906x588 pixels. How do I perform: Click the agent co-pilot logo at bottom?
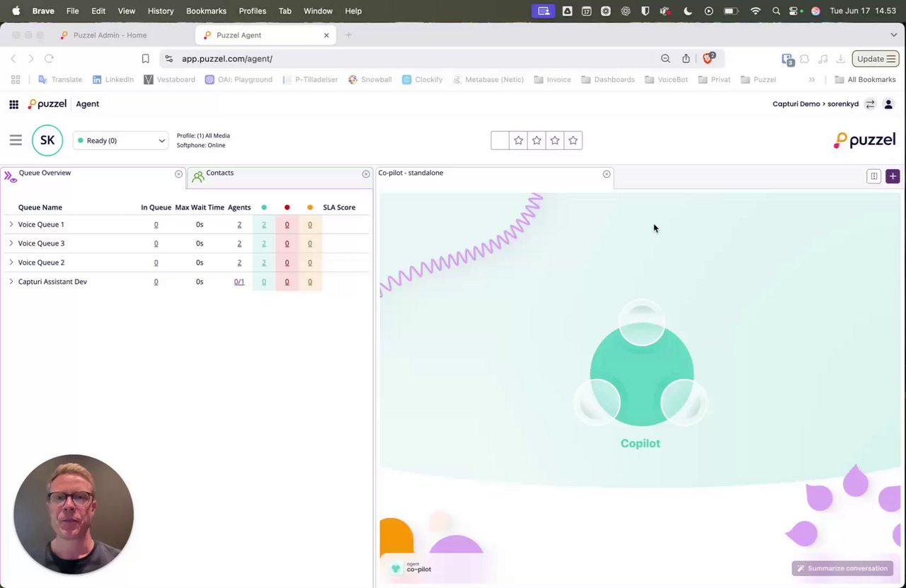411,568
